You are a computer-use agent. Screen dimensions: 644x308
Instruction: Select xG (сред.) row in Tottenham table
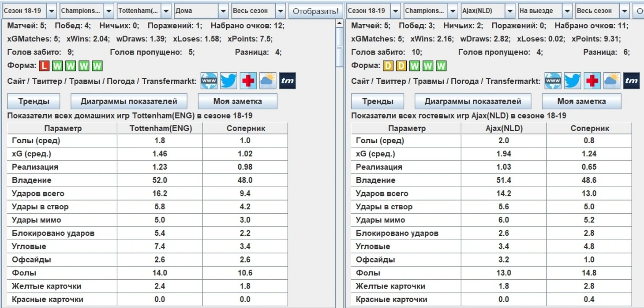(147, 154)
